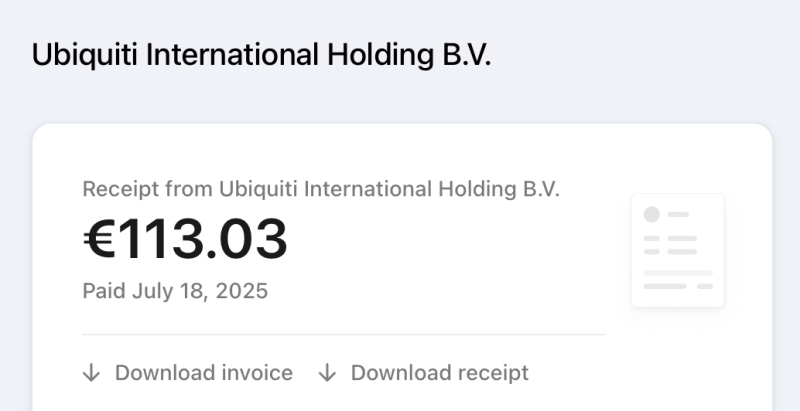Click the euro symbol in the amount
The height and width of the screenshot is (411, 800).
(99, 239)
